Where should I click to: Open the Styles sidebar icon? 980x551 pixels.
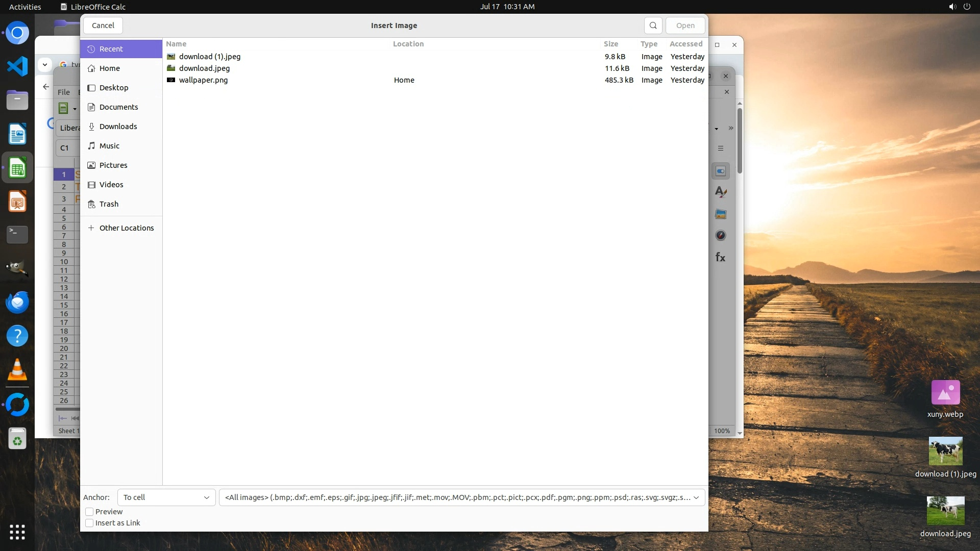coord(721,192)
